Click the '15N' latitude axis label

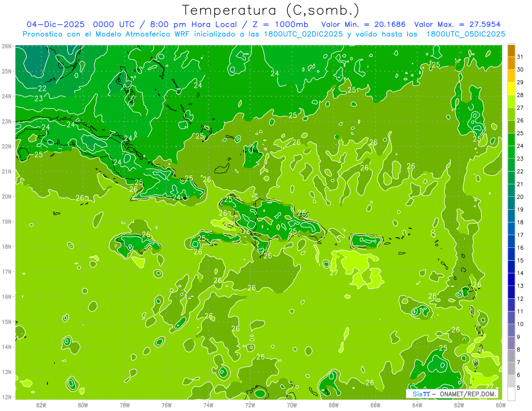point(6,321)
